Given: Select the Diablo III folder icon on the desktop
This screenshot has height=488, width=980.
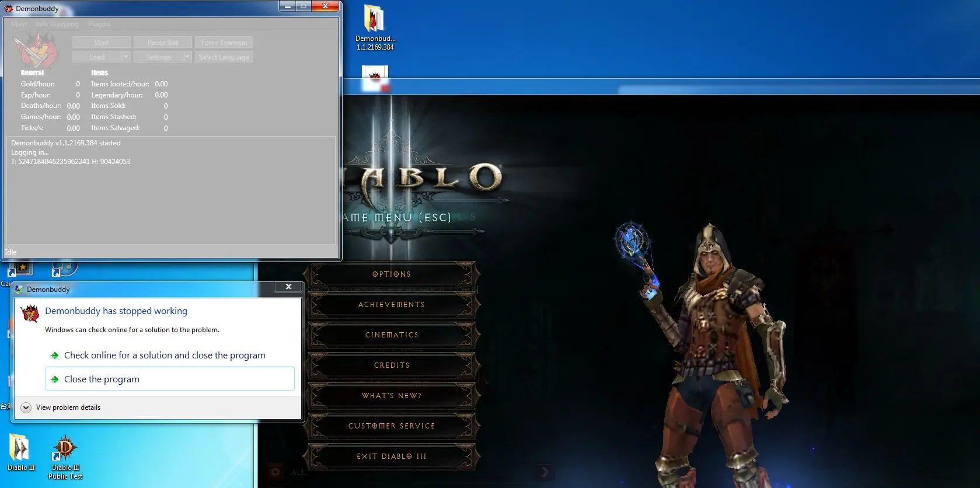Looking at the screenshot, I should [21, 452].
